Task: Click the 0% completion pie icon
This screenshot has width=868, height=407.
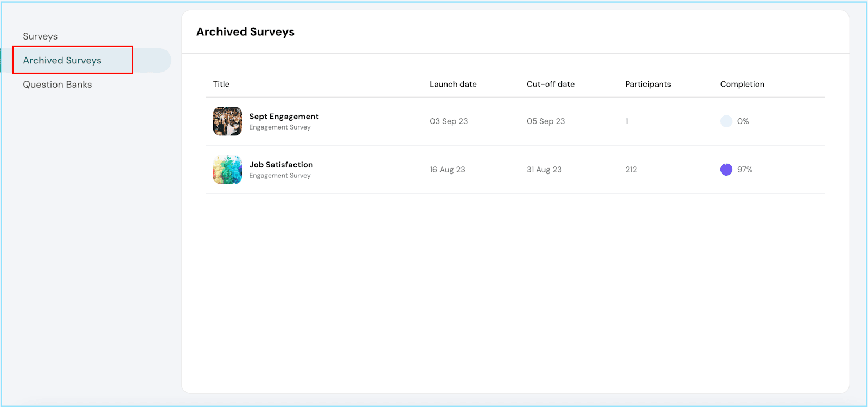Action: pyautogui.click(x=726, y=121)
